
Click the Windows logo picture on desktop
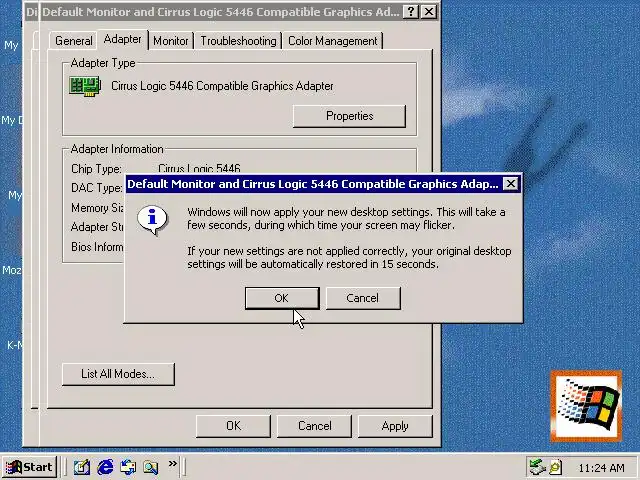pos(586,406)
